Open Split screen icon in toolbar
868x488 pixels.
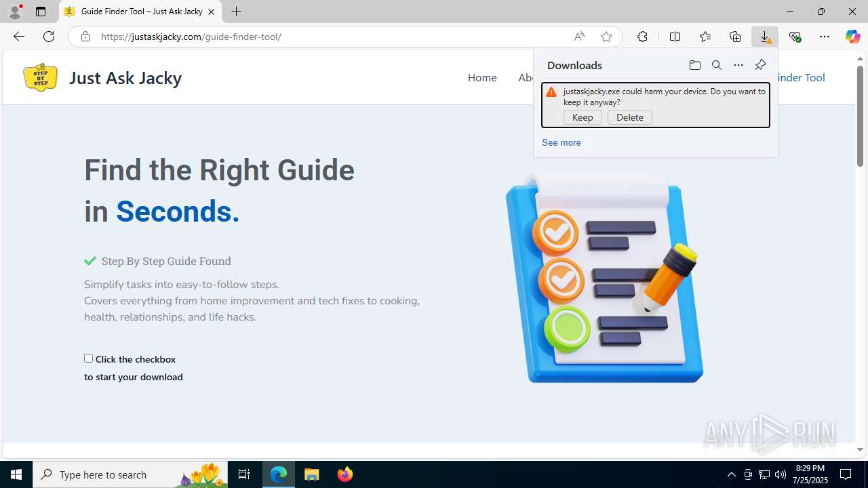[675, 37]
